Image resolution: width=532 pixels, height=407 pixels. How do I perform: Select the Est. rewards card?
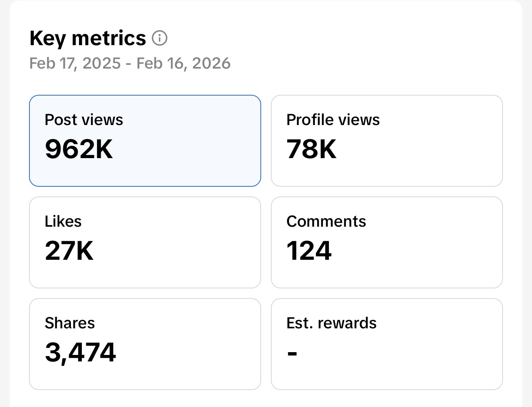387,344
